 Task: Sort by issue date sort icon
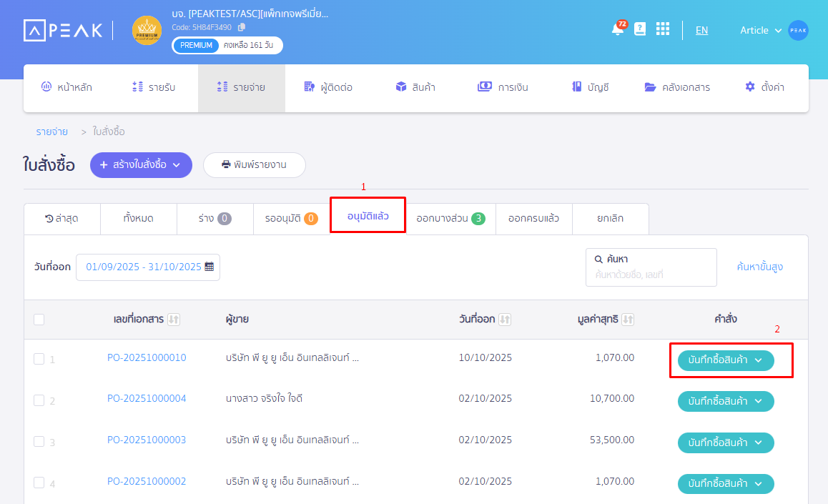tap(505, 320)
